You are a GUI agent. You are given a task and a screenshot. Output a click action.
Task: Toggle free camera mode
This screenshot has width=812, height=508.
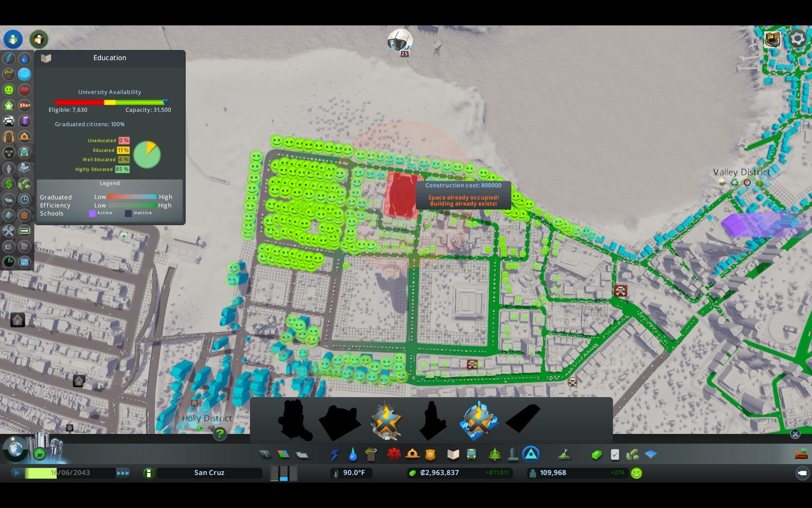(802, 473)
